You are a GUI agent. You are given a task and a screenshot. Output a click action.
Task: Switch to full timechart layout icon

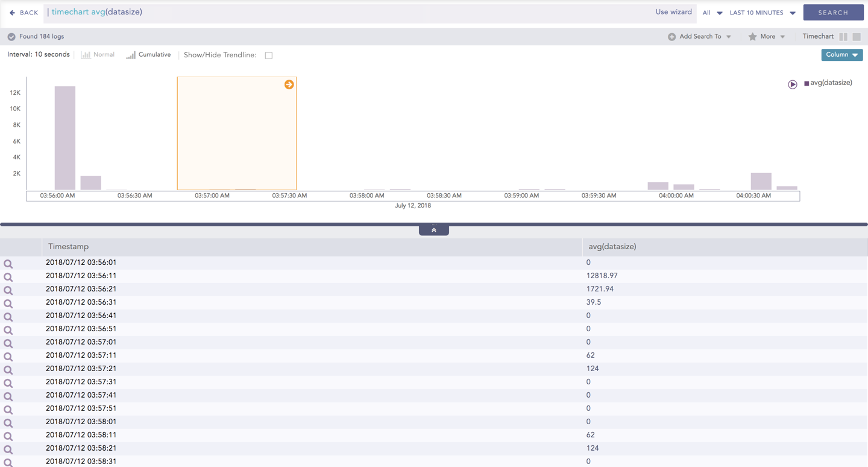tap(857, 37)
